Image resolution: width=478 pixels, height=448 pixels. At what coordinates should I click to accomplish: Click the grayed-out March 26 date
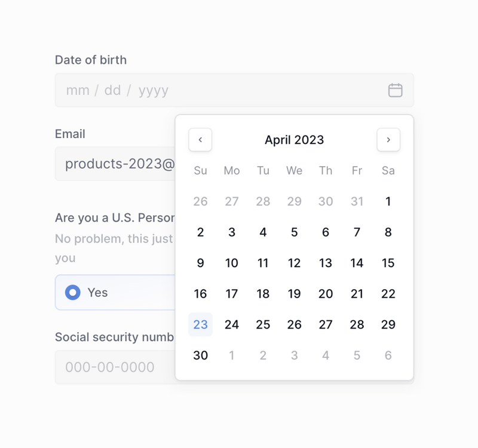tap(200, 201)
